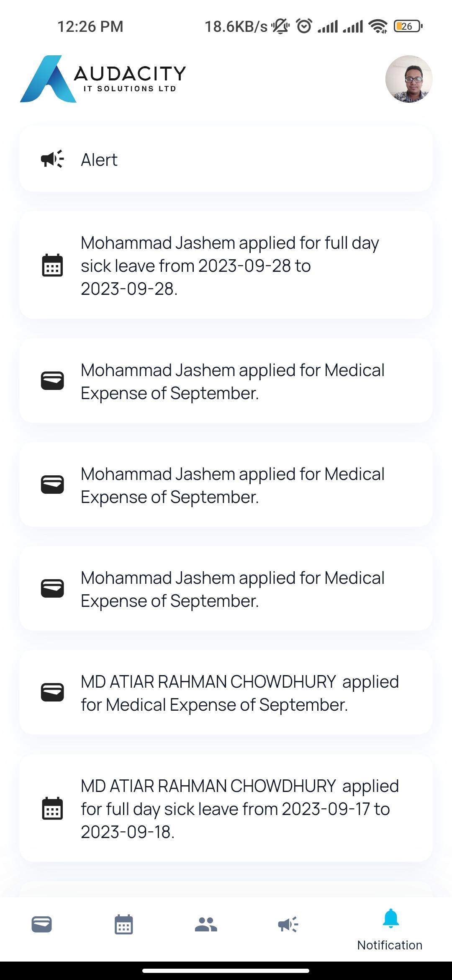
Task: Tap wallet icon on ATIAR RAHMAN expense card
Action: [52, 693]
